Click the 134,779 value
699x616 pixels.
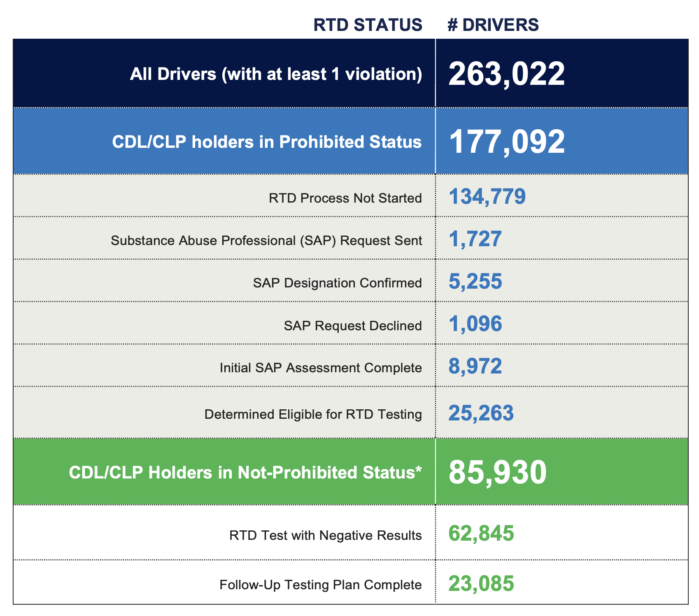tap(487, 196)
